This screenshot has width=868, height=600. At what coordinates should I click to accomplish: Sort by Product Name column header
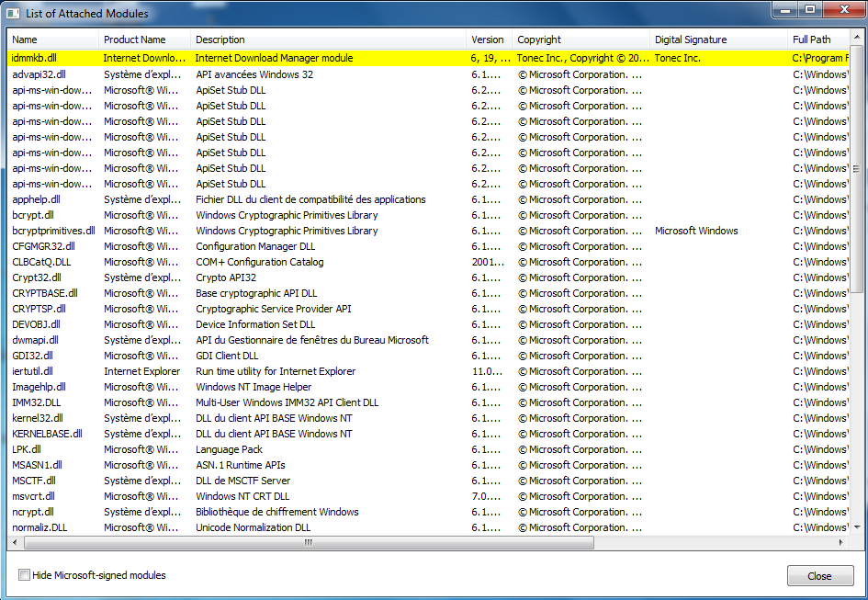[144, 40]
